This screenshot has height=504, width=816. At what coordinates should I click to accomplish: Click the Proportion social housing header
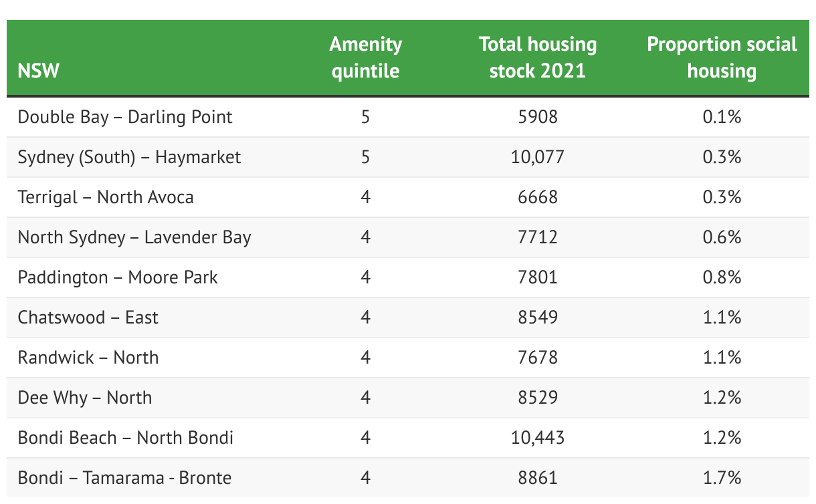click(x=722, y=57)
